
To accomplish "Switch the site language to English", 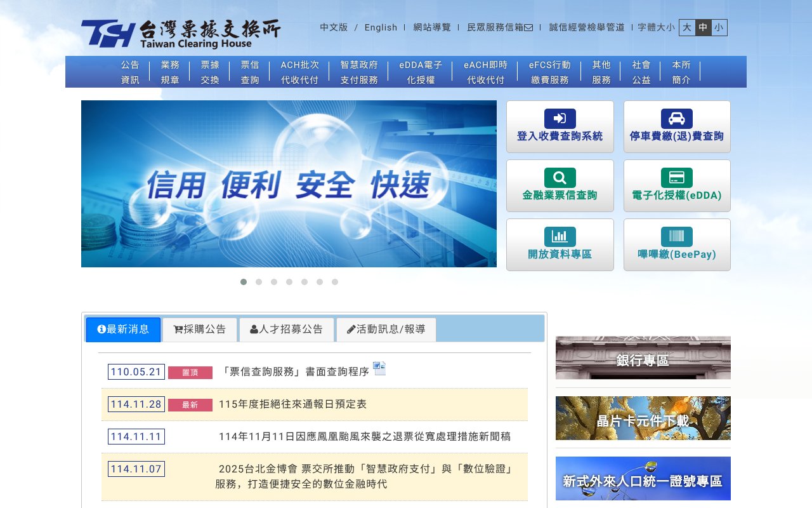I will [380, 27].
